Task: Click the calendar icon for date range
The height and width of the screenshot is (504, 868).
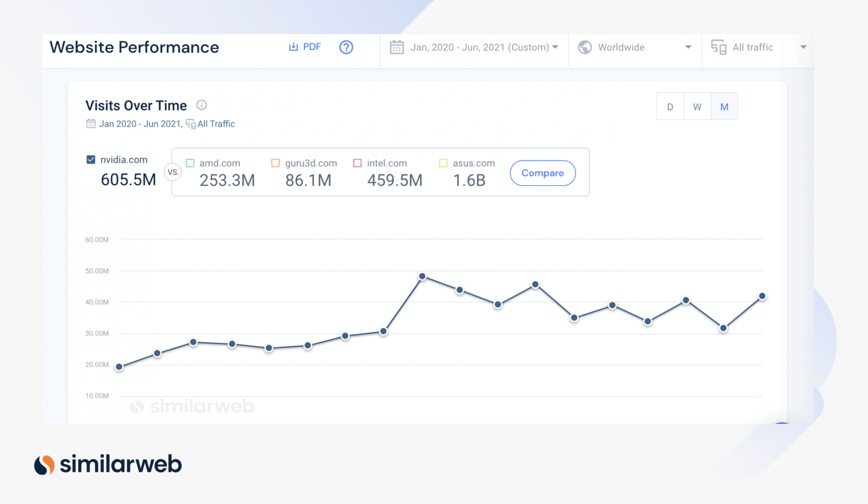Action: [397, 47]
